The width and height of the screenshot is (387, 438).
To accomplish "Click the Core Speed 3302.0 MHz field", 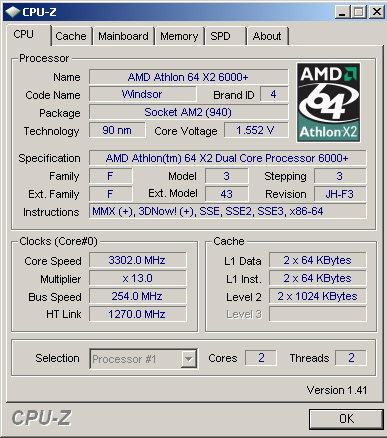I will (x=137, y=260).
